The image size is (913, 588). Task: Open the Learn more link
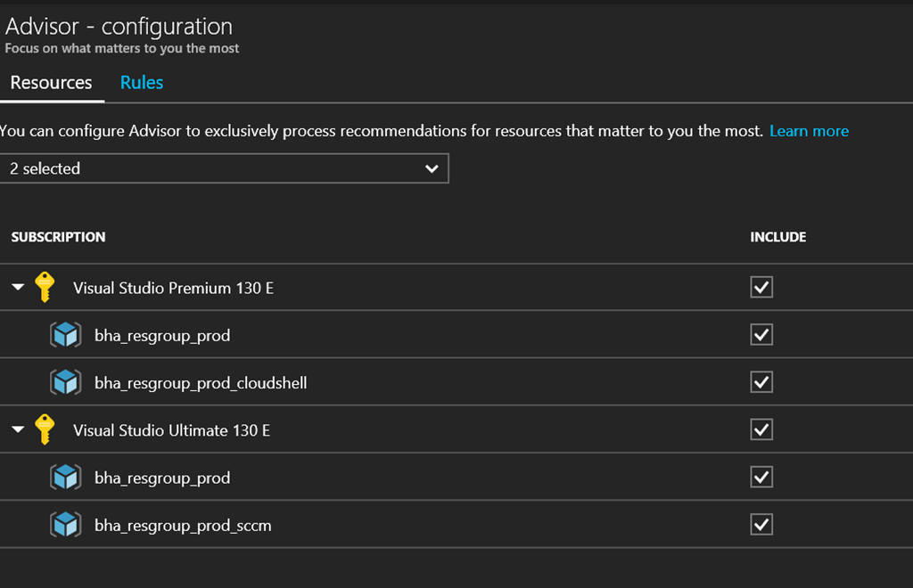click(x=809, y=131)
